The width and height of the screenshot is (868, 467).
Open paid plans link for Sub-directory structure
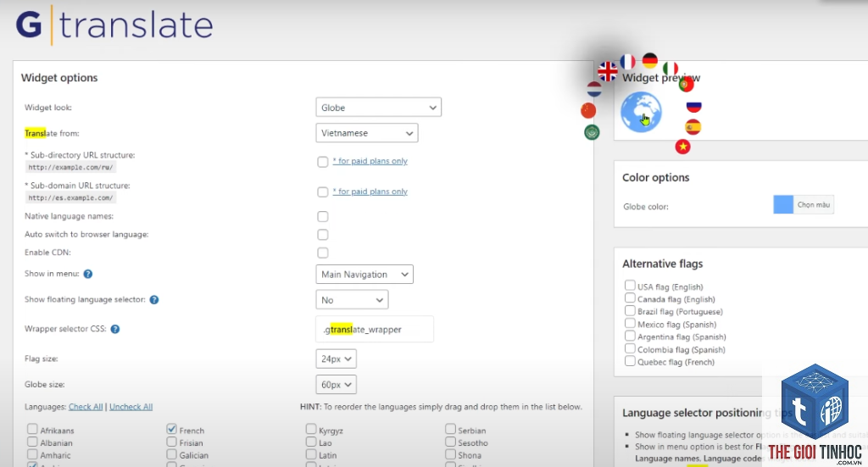370,161
